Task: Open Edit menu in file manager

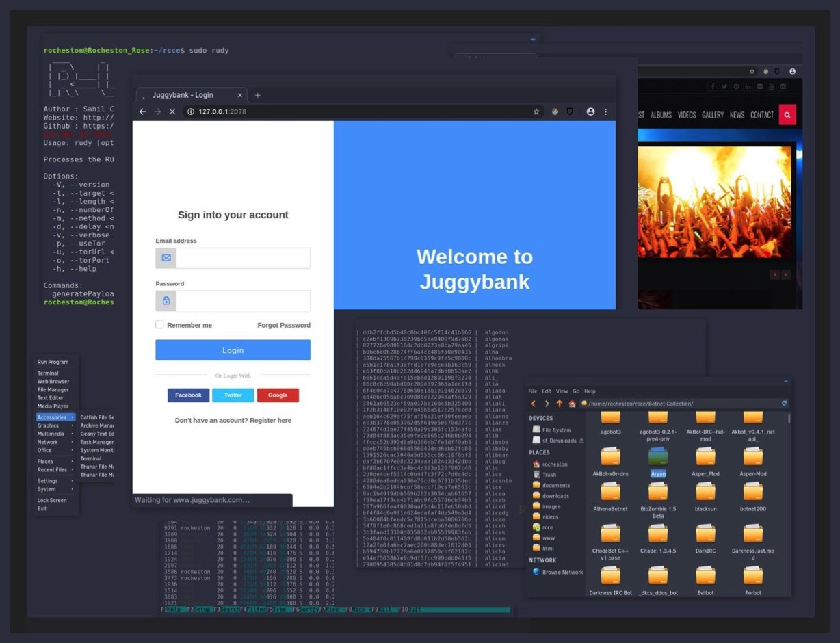Action: point(547,391)
